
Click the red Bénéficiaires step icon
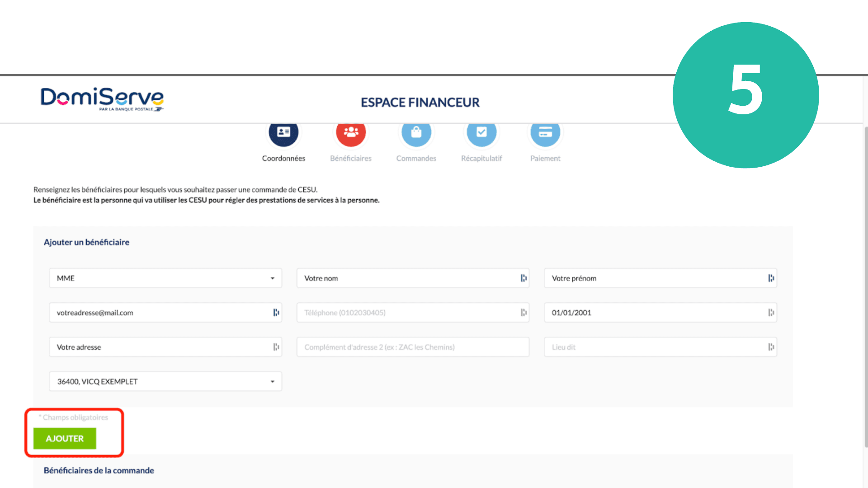pyautogui.click(x=351, y=133)
